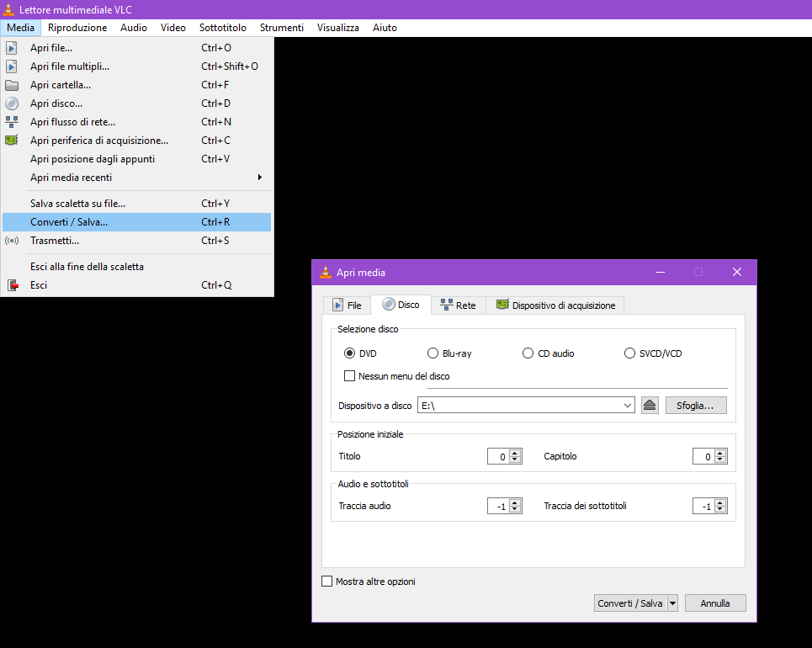Click the exit icon beside Esci
The width and height of the screenshot is (812, 648).
pyautogui.click(x=12, y=285)
